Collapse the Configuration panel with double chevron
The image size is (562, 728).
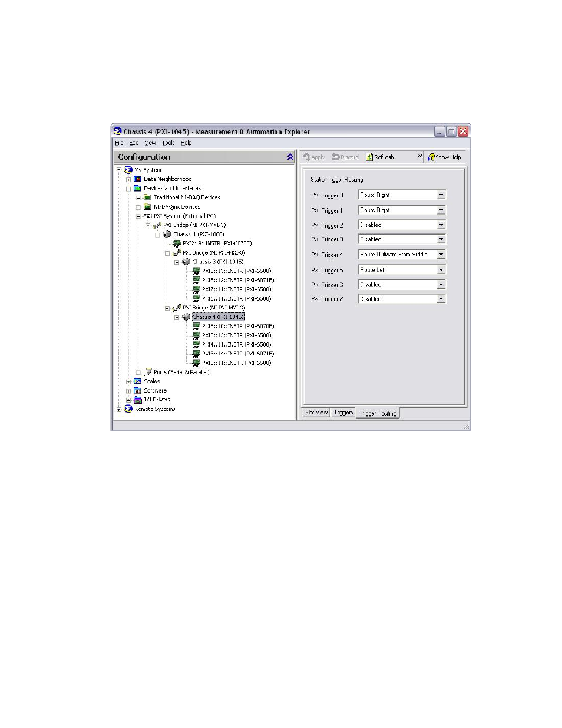click(290, 157)
